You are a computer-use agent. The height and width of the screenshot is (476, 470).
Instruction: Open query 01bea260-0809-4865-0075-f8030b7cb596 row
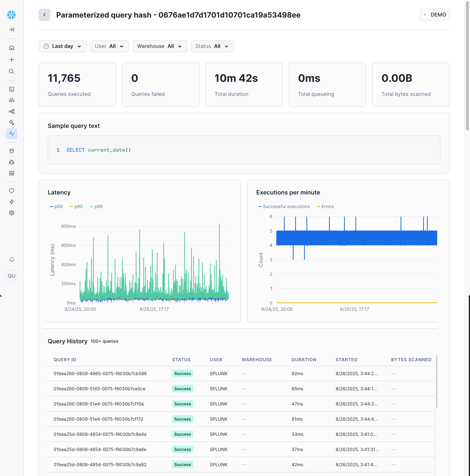(x=100, y=373)
